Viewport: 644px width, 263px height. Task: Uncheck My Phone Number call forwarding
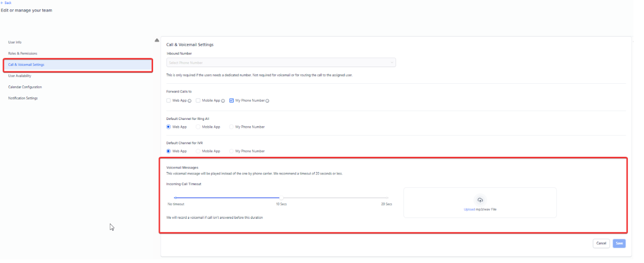click(x=232, y=100)
